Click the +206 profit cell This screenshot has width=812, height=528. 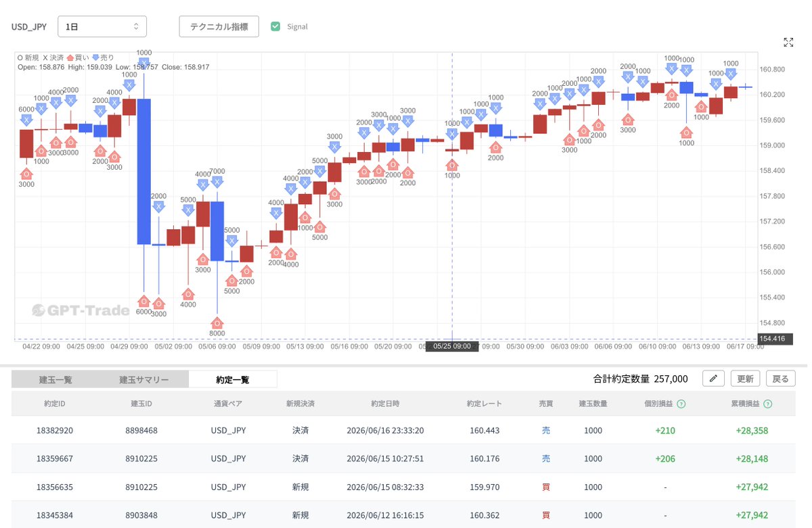tap(664, 458)
